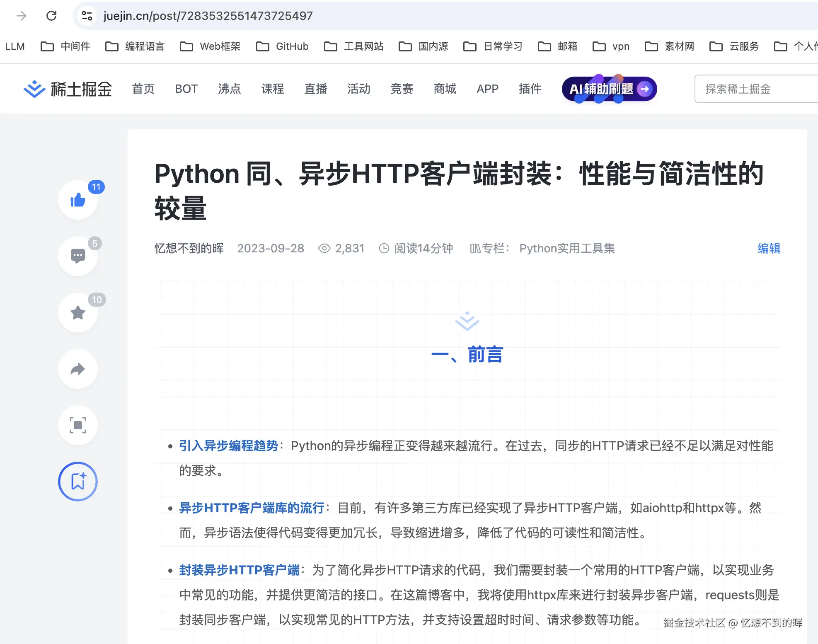
Task: Click the 稀土掘金 logo
Action: pos(68,89)
